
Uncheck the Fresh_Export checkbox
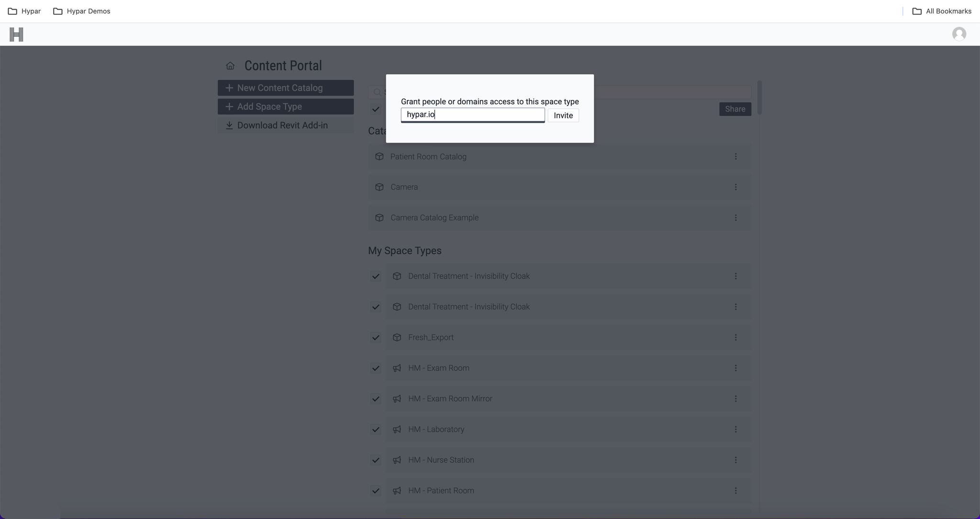tap(376, 338)
